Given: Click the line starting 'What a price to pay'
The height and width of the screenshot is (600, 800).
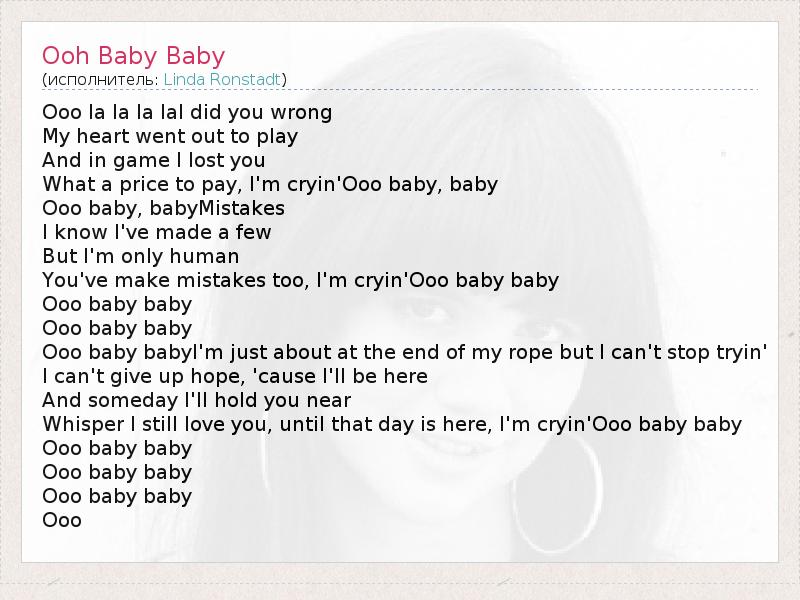Looking at the screenshot, I should click(270, 184).
